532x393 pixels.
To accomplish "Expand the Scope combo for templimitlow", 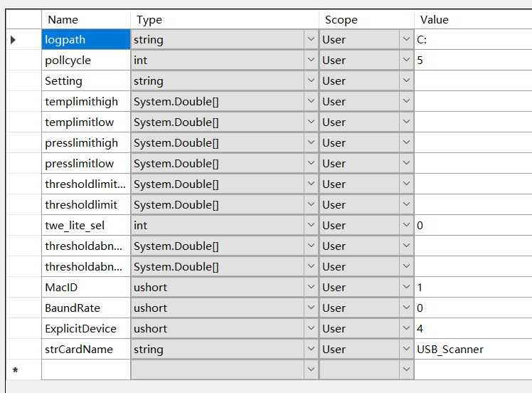I will coord(406,122).
